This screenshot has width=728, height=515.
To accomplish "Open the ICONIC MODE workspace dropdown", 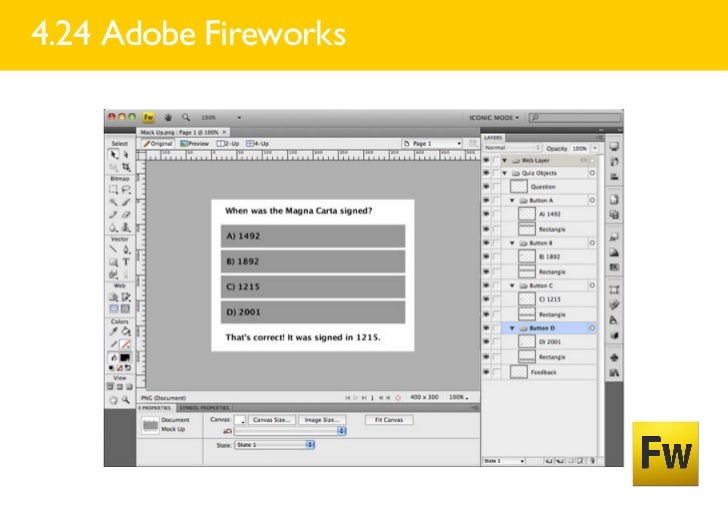I will [494, 117].
